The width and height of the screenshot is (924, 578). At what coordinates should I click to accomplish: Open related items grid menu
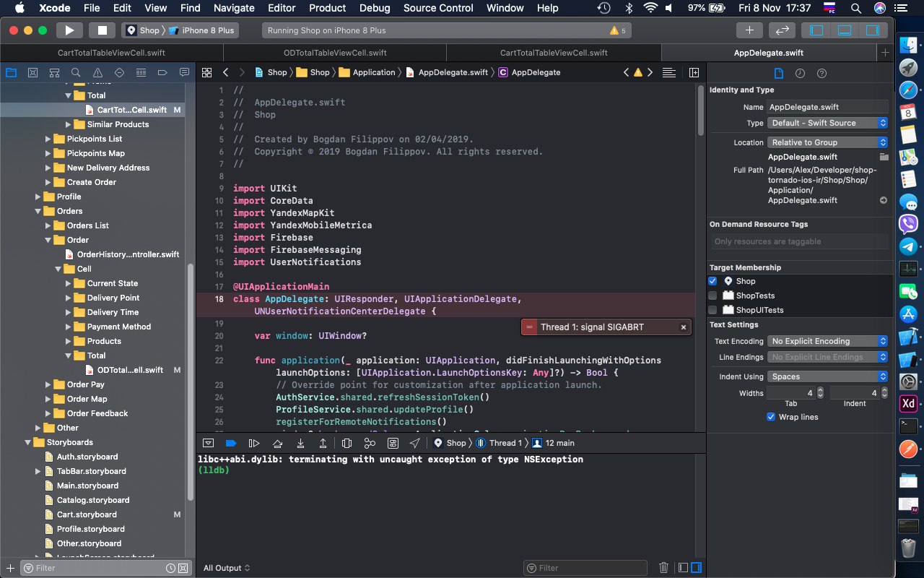[206, 72]
